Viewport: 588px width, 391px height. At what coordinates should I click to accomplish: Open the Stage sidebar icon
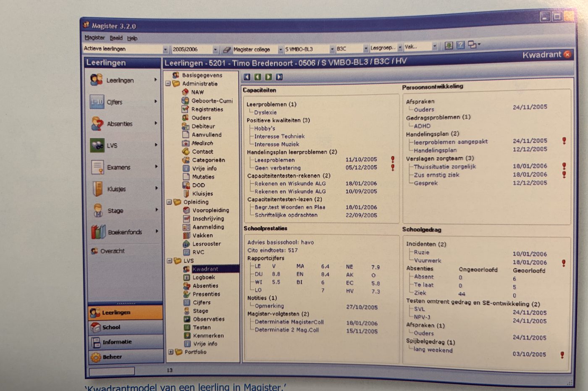tap(98, 210)
